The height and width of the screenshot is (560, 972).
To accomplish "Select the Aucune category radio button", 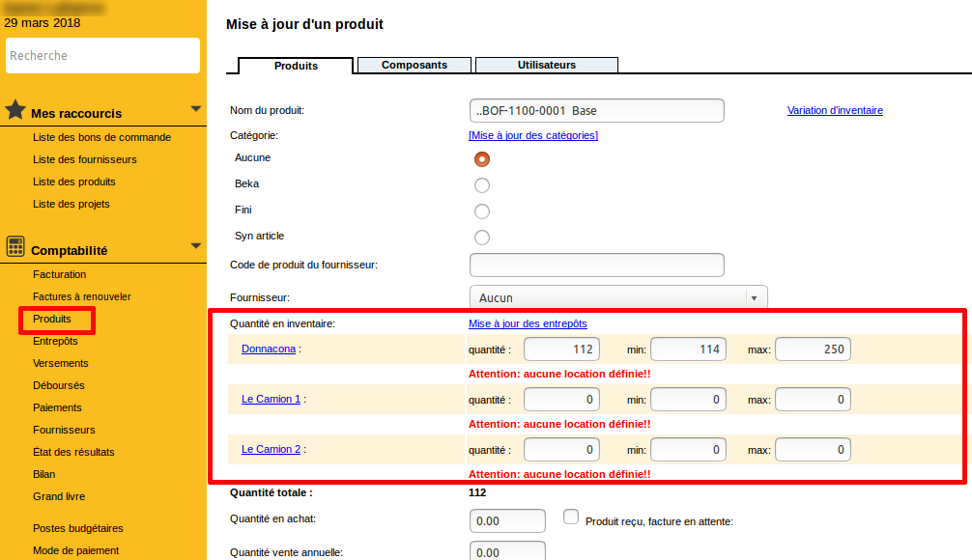I will [482, 159].
